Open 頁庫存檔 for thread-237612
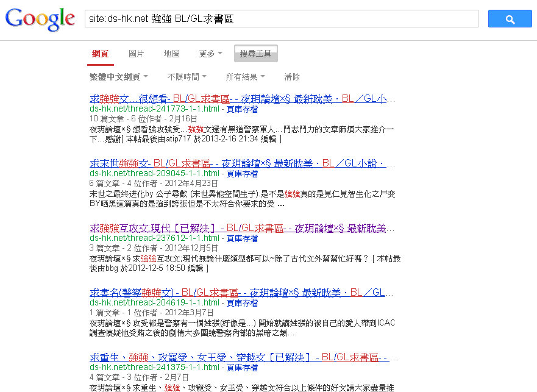Screen dimensions: 537x392 (x=242, y=238)
